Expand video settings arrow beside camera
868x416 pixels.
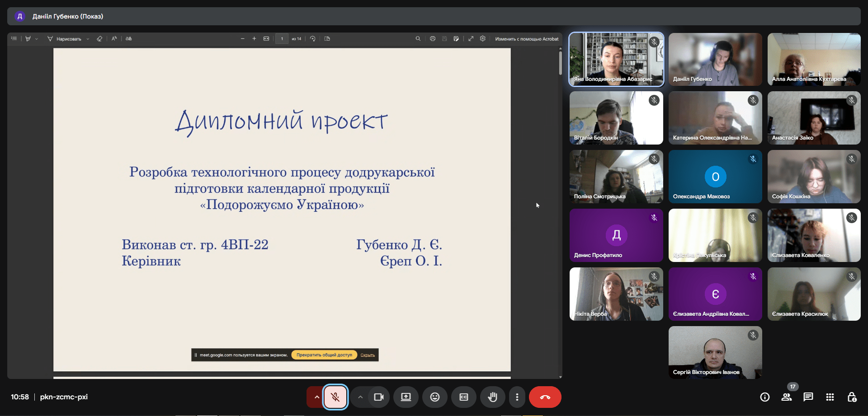click(x=360, y=397)
